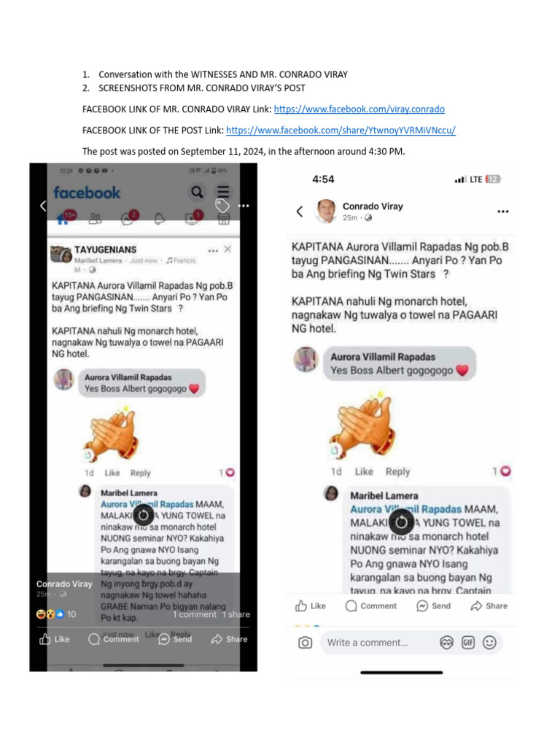Click Conrado Viray's profile picture
Image resolution: width=560 pixels, height=747 pixels.
pos(326,211)
